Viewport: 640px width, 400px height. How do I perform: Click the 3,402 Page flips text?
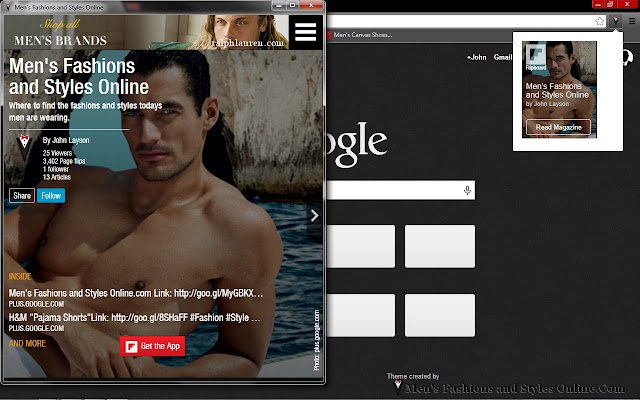click(x=64, y=161)
